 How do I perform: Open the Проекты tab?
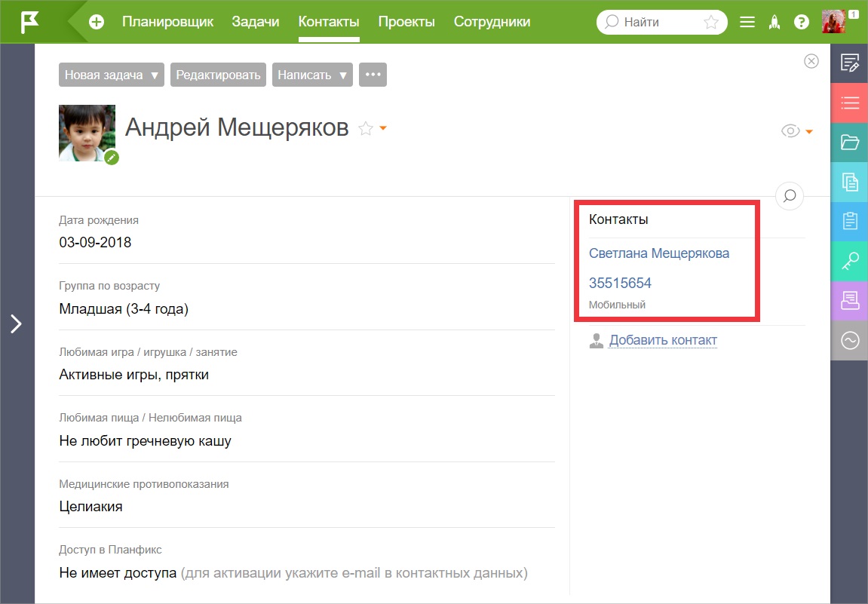[406, 22]
